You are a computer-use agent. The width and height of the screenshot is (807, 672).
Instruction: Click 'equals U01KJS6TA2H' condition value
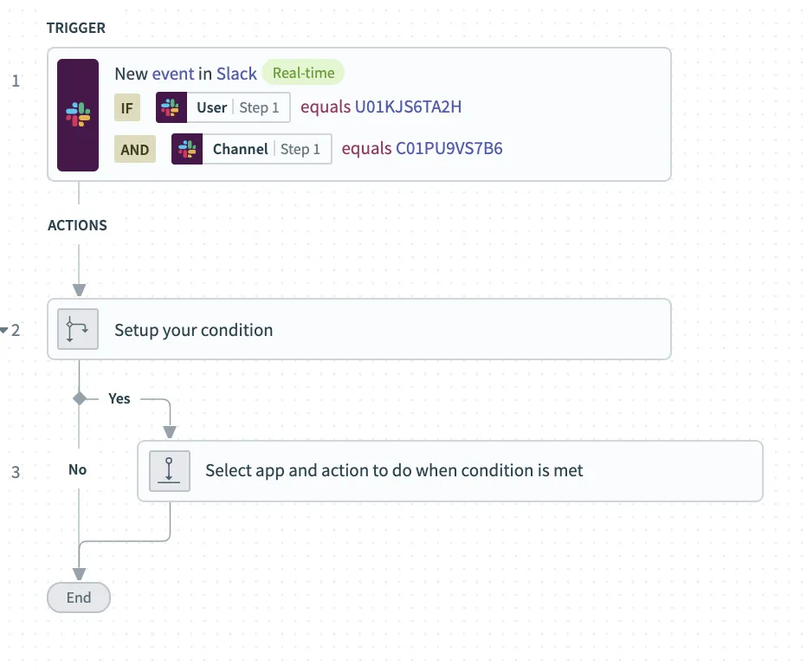coord(381,108)
